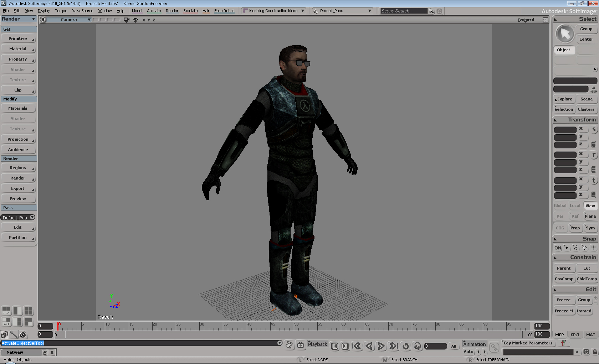Click the red current-frame marker on the timeline
The width and height of the screenshot is (599, 364).
[58, 326]
